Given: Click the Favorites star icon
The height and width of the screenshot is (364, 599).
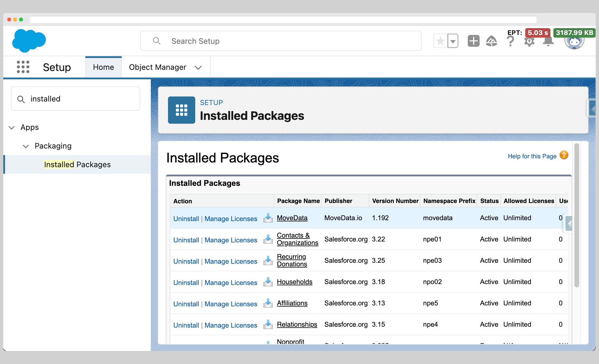Looking at the screenshot, I should (441, 41).
